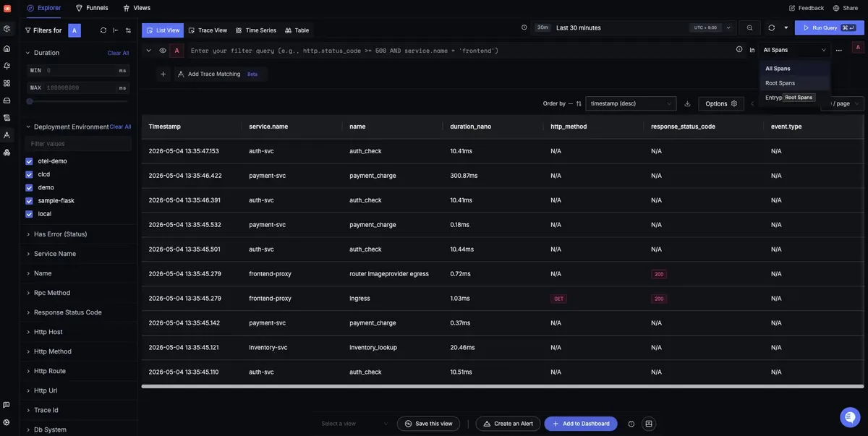Viewport: 868px width, 436px height.
Task: Collapse the filters panel with the collapse icon
Action: pyautogui.click(x=116, y=30)
